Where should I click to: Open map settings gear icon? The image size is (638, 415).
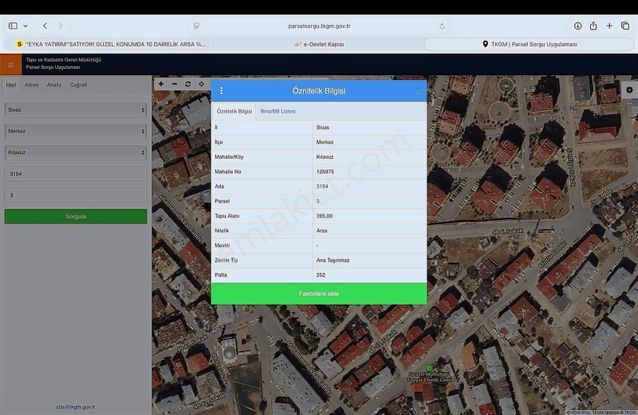point(629,89)
